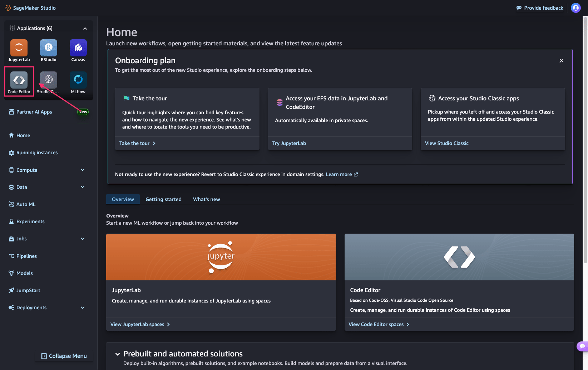Open the floating chat feedback icon
This screenshot has height=370, width=588.
[582, 346]
